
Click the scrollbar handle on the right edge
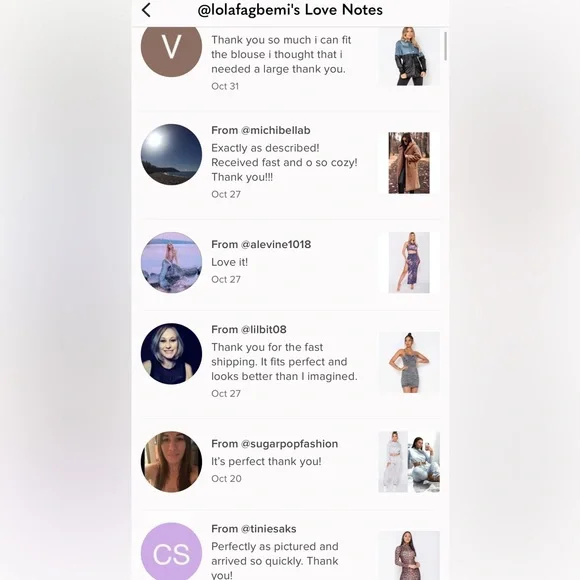(x=445, y=46)
